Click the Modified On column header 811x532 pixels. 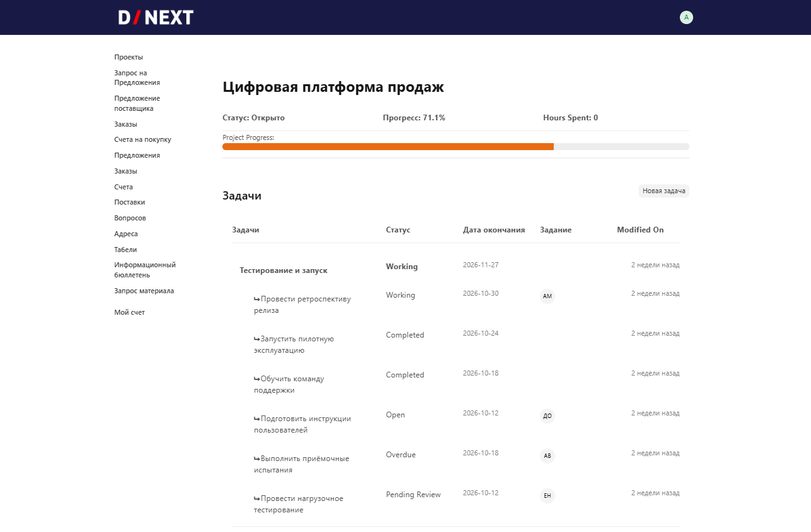pyautogui.click(x=641, y=230)
